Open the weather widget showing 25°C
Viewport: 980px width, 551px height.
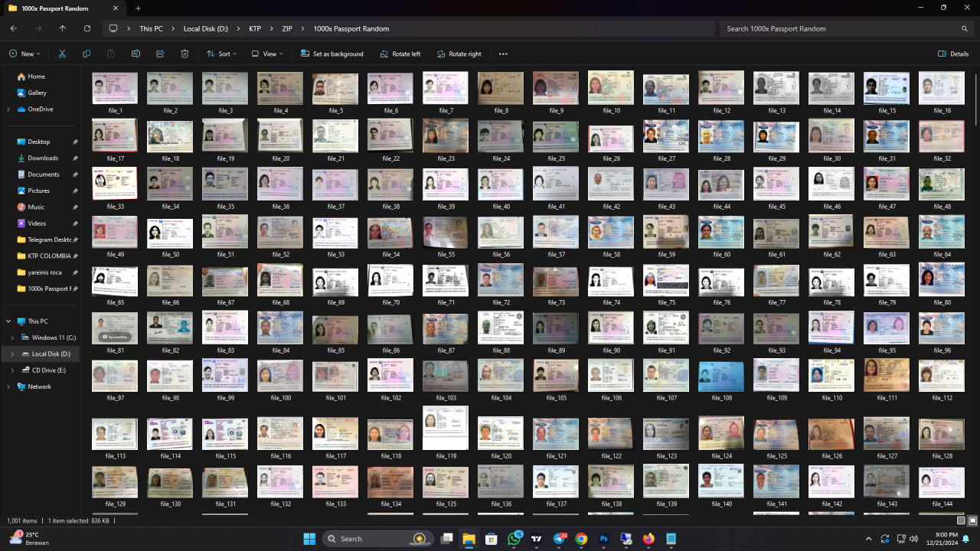tap(29, 539)
